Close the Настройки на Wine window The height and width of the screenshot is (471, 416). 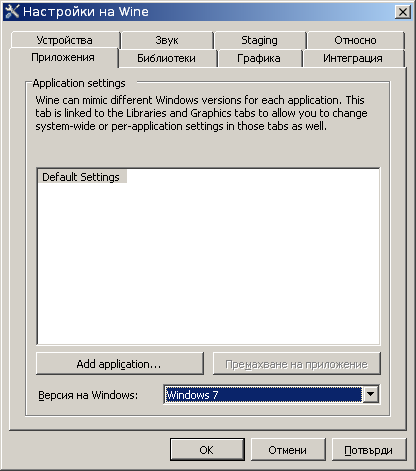403,12
